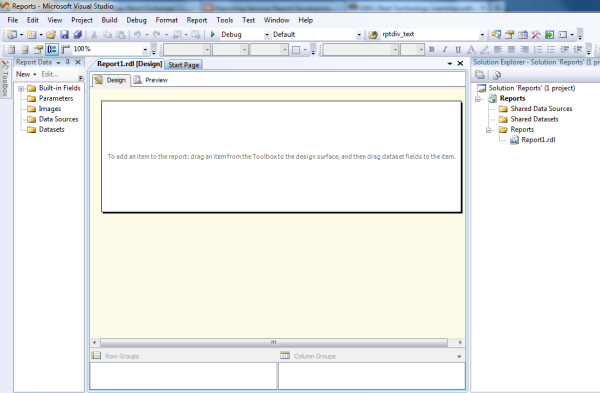Viewport: 600px width, 393px height.
Task: Toggle Bold formatting
Action: [432, 49]
